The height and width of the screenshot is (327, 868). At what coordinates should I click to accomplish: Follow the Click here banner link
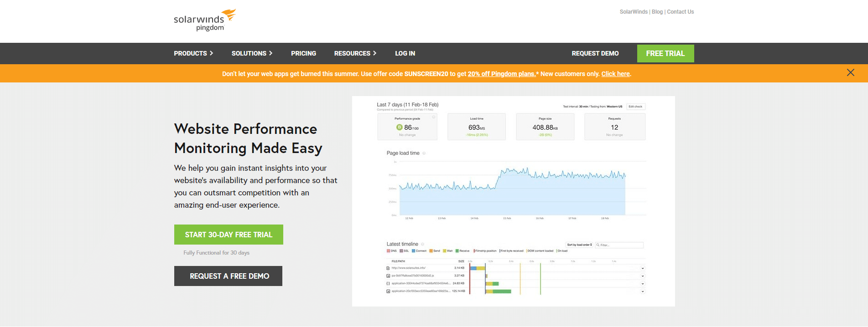pos(615,74)
